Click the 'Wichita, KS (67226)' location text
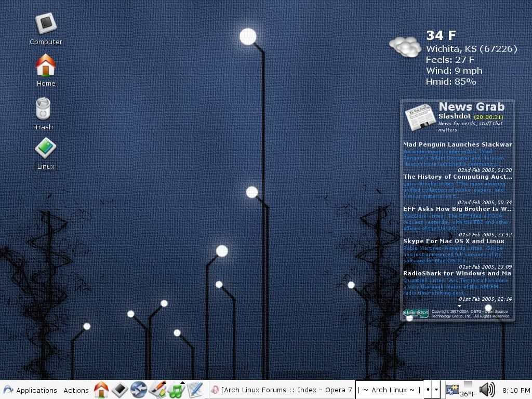This screenshot has height=399, width=532. coord(472,49)
